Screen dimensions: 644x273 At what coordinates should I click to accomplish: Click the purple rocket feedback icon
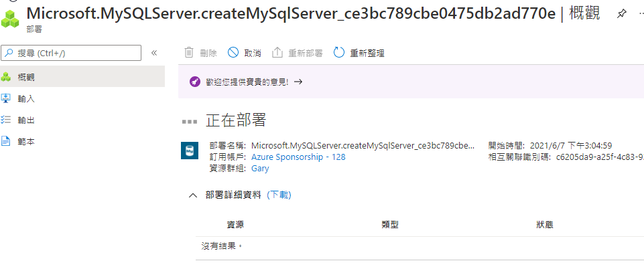coord(195,82)
